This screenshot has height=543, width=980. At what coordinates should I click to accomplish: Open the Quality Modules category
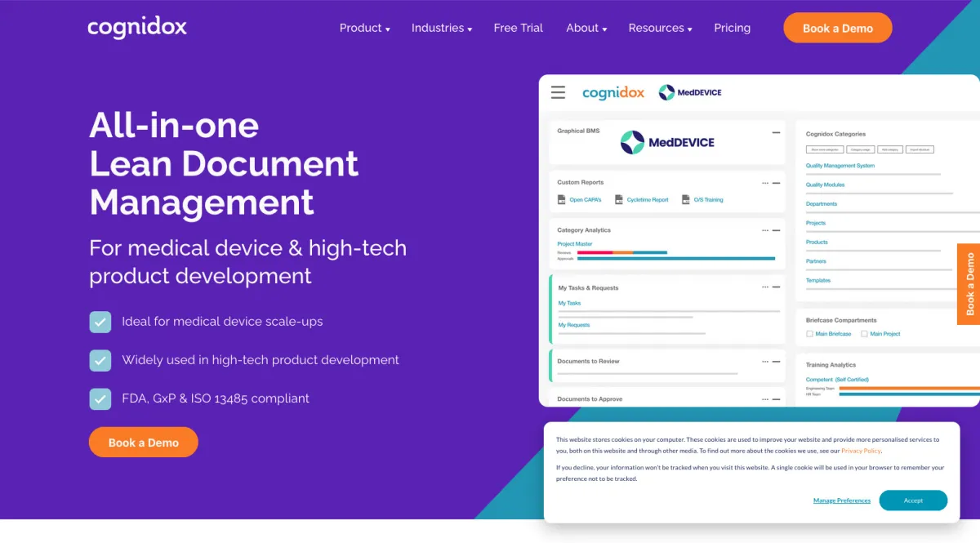(x=826, y=185)
